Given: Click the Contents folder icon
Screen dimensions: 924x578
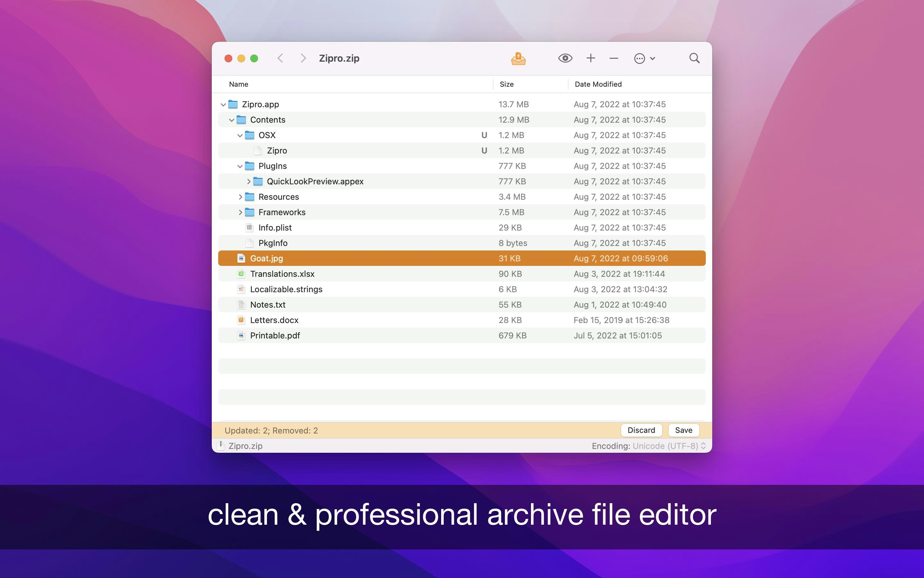Looking at the screenshot, I should coord(241,120).
